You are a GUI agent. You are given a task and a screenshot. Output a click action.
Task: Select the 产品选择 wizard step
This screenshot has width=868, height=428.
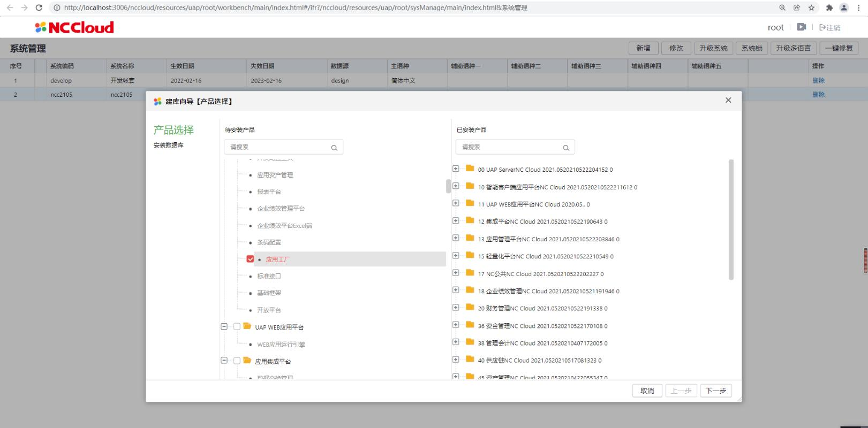click(173, 129)
